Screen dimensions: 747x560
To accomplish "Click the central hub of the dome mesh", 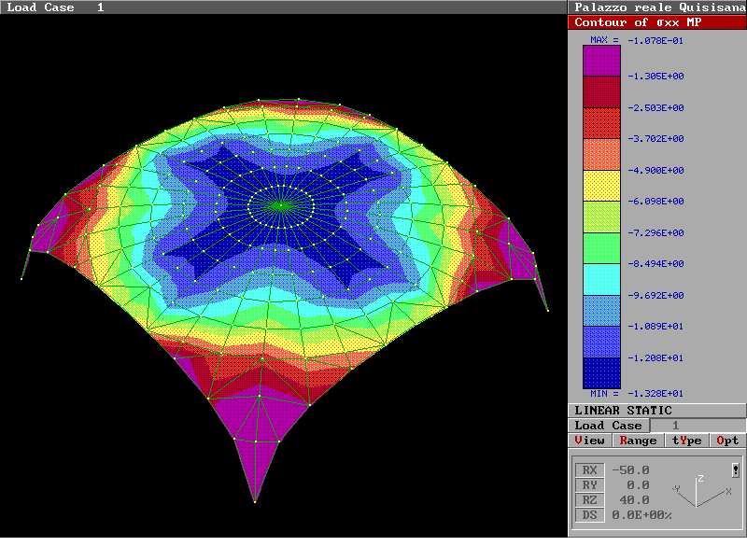I will coord(279,204).
